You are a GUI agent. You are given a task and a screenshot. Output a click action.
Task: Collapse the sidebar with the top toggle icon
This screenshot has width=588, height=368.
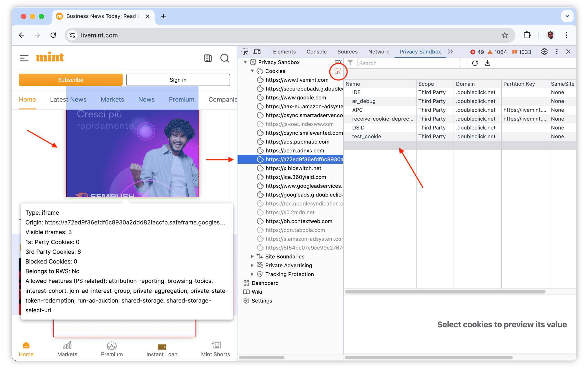tap(338, 62)
